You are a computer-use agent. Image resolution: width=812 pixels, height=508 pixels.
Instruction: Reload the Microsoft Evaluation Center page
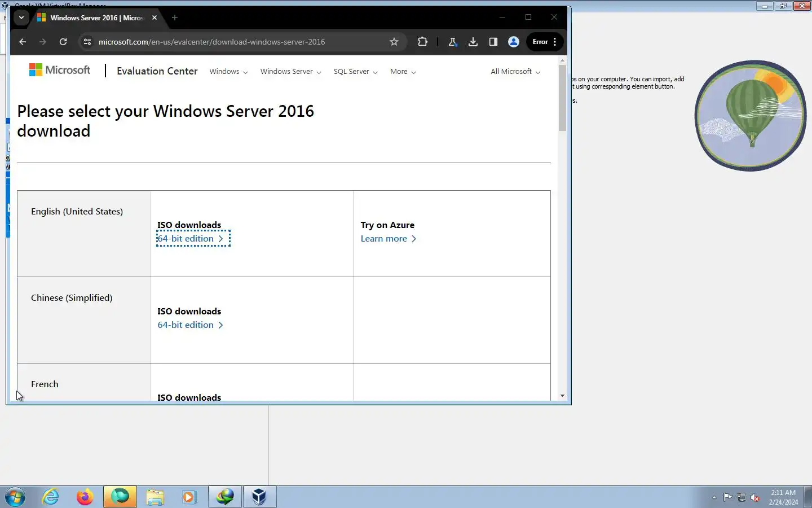[x=63, y=42]
